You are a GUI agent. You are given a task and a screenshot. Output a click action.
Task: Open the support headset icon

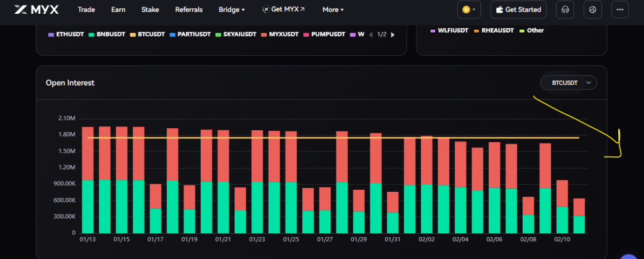[x=565, y=10]
